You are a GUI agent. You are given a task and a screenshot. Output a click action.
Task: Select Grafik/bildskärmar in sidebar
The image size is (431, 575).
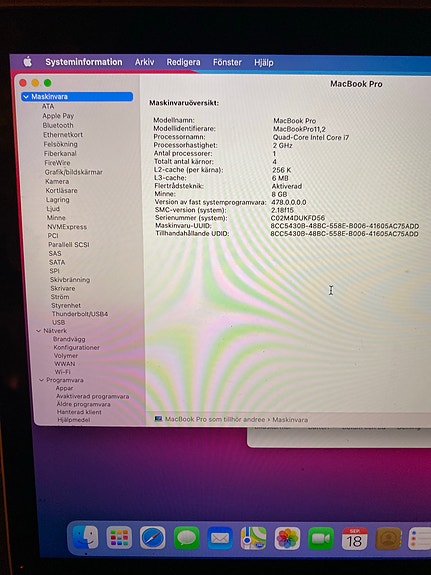74,172
